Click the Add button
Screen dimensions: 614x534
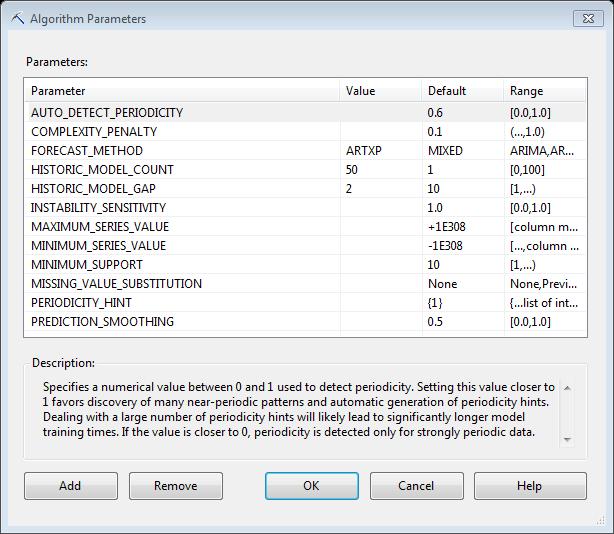pos(71,486)
